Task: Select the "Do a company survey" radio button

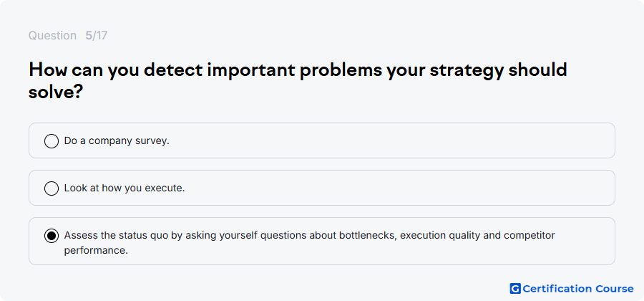Action: [52, 141]
